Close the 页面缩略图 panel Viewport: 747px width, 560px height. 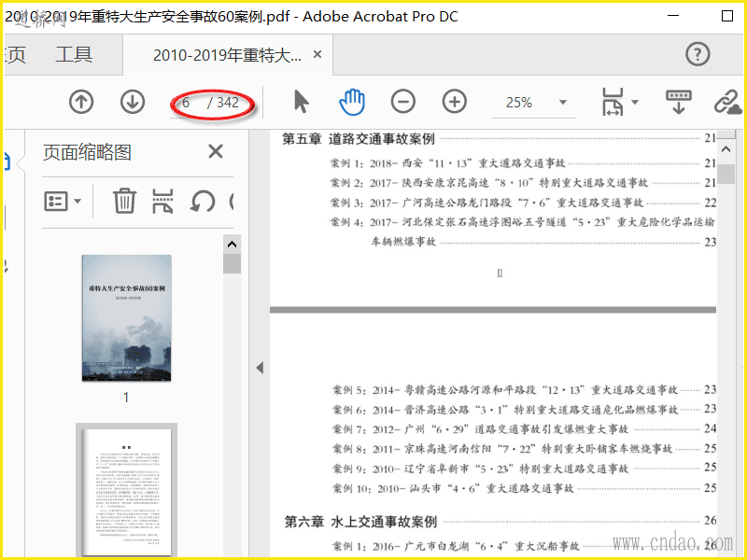(216, 152)
